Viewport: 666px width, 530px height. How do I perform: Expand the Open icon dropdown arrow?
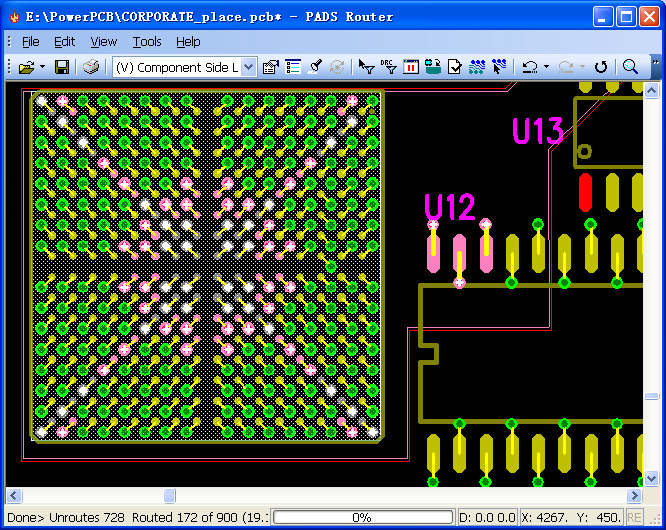42,67
